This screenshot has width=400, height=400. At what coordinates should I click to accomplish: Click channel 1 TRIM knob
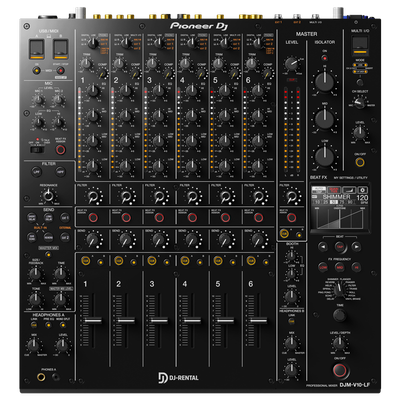86,63
